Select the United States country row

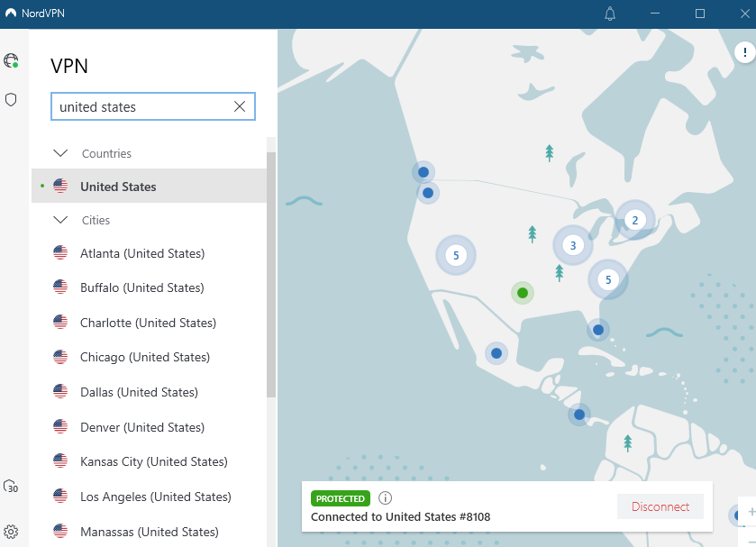tap(149, 186)
